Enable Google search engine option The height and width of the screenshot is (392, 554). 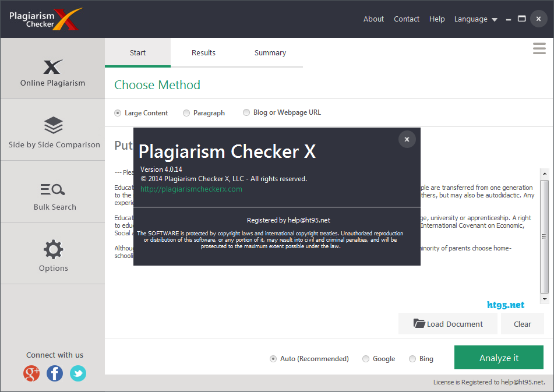click(x=366, y=359)
